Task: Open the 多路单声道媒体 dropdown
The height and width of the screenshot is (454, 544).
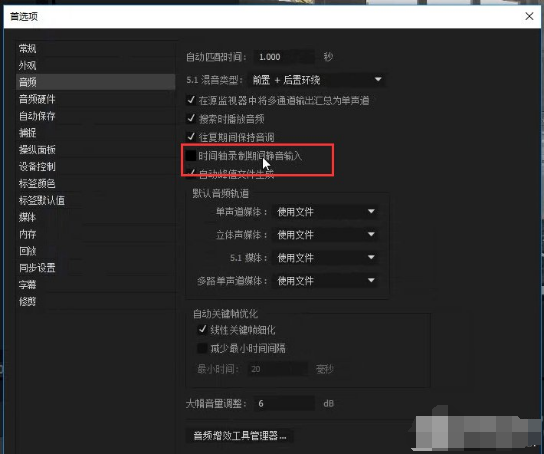Action: [x=326, y=281]
